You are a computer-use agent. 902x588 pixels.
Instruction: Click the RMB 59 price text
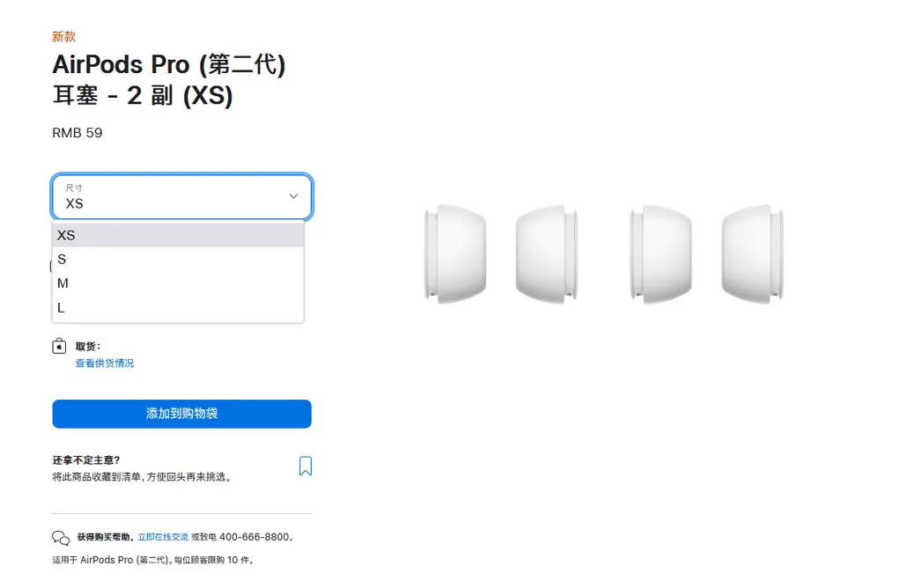(78, 133)
